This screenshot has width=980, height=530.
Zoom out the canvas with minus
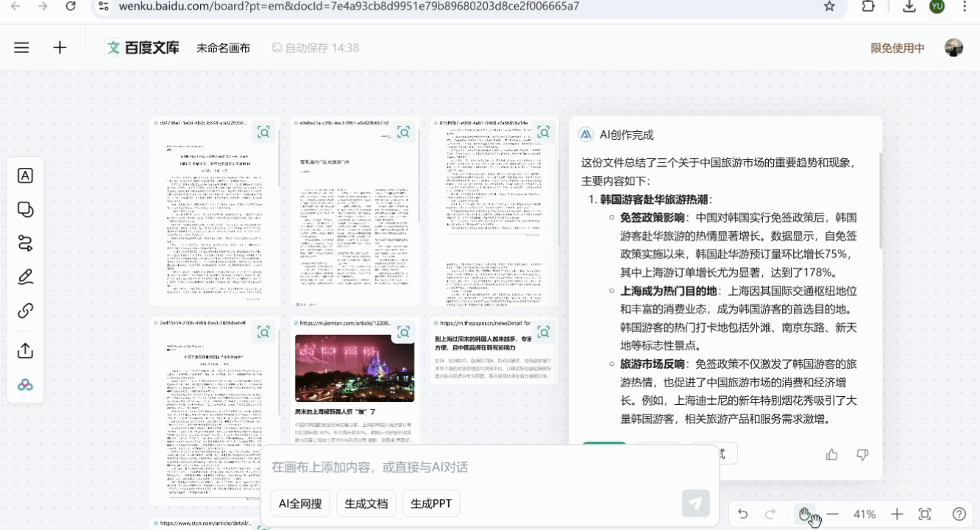click(833, 515)
